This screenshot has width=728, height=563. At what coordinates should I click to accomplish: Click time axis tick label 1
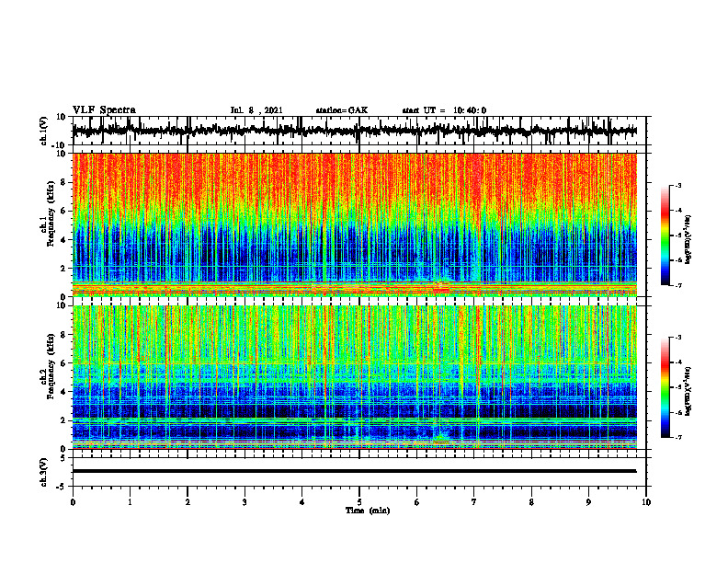[130, 502]
